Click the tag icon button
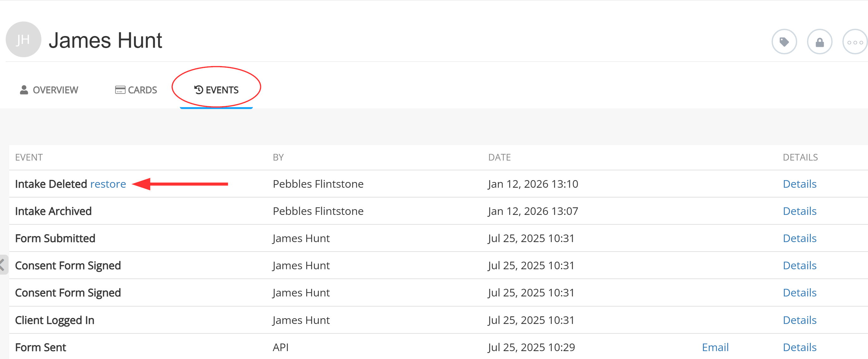This screenshot has width=868, height=359. (784, 42)
